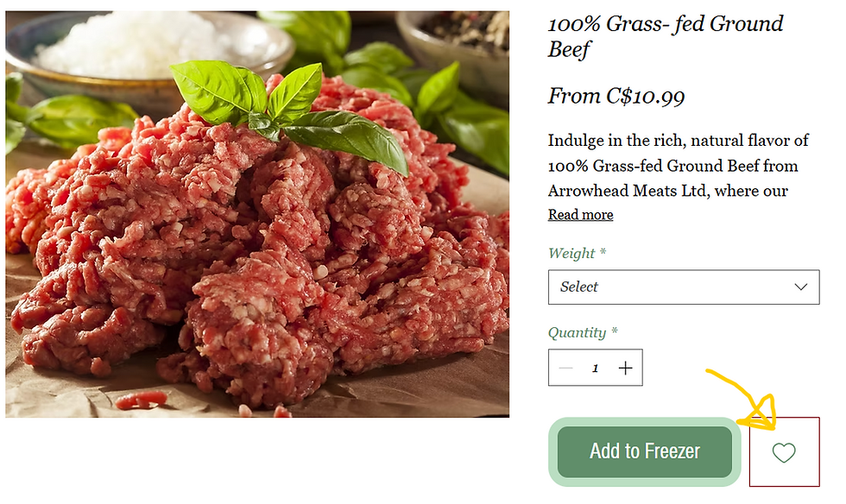This screenshot has width=846, height=504.
Task: Increase quantity with the plus icon
Action: [625, 368]
